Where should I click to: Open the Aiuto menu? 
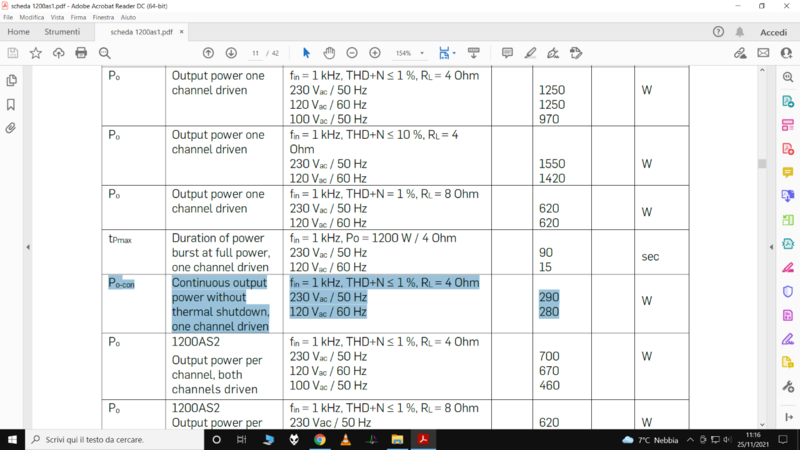[x=128, y=17]
